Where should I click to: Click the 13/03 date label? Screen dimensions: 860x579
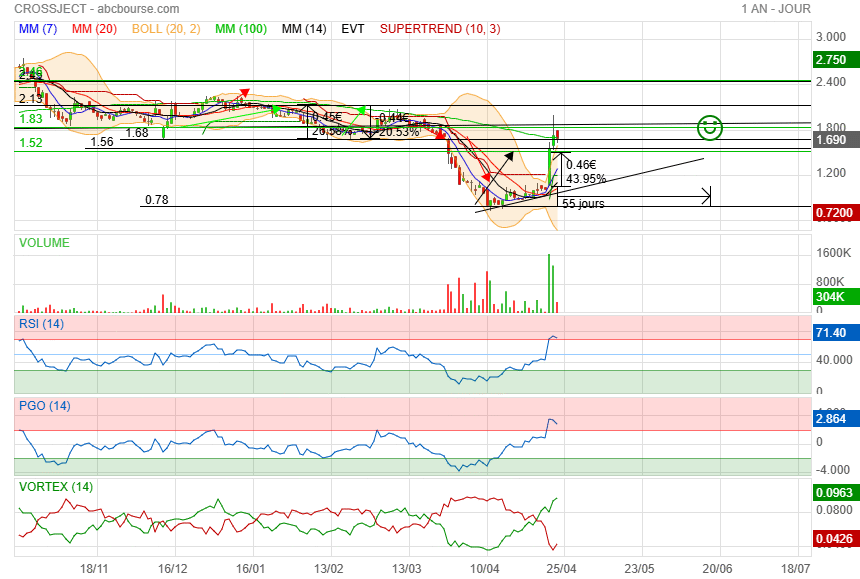(406, 569)
